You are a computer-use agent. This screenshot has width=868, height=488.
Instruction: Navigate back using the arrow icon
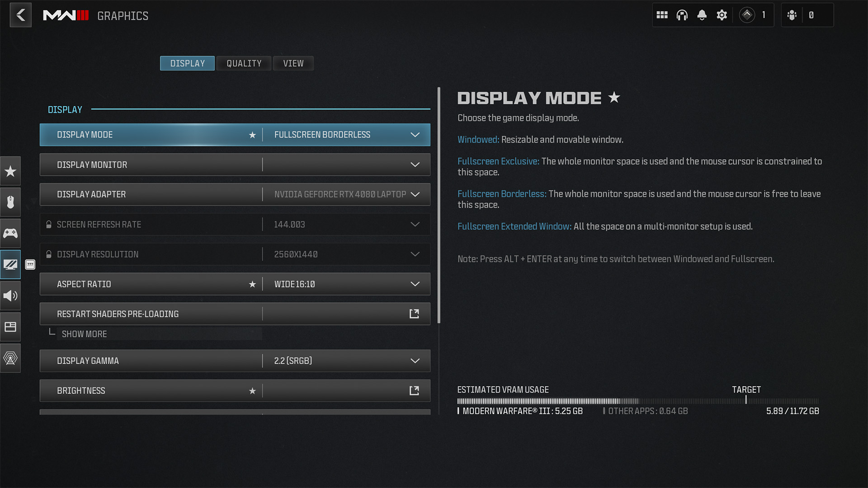tap(20, 14)
